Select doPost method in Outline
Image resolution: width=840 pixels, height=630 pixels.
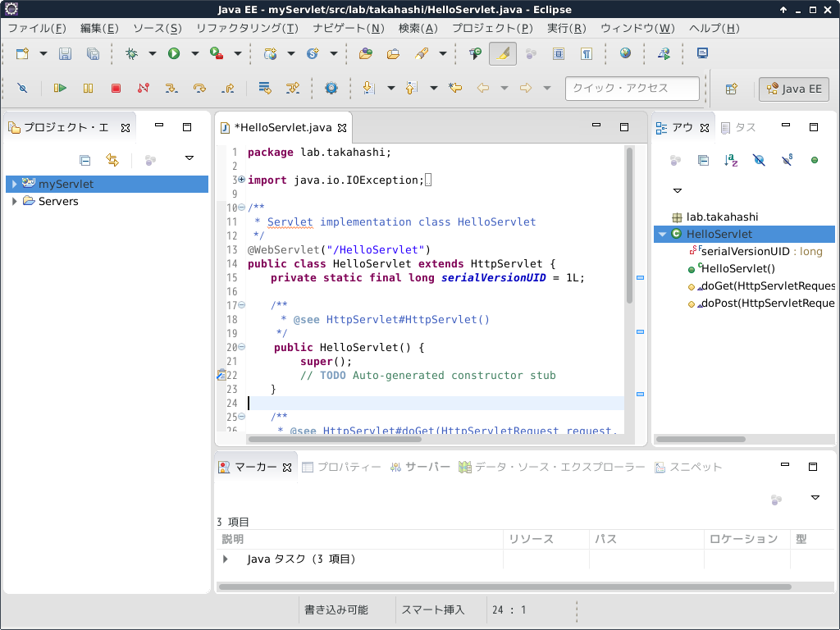(761, 304)
